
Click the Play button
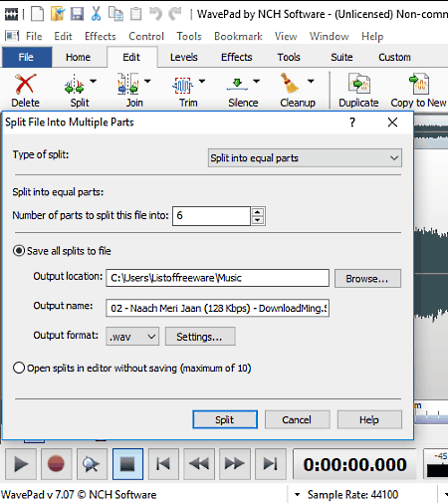point(21,464)
